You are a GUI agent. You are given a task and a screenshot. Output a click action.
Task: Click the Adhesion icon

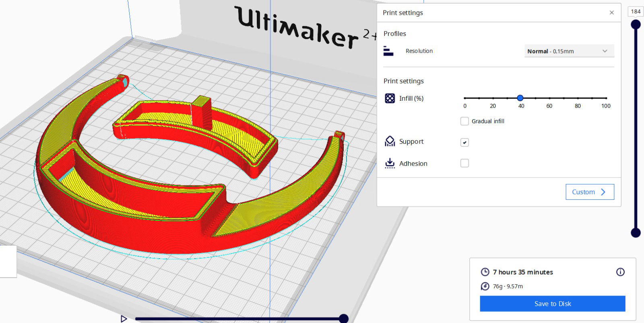390,163
